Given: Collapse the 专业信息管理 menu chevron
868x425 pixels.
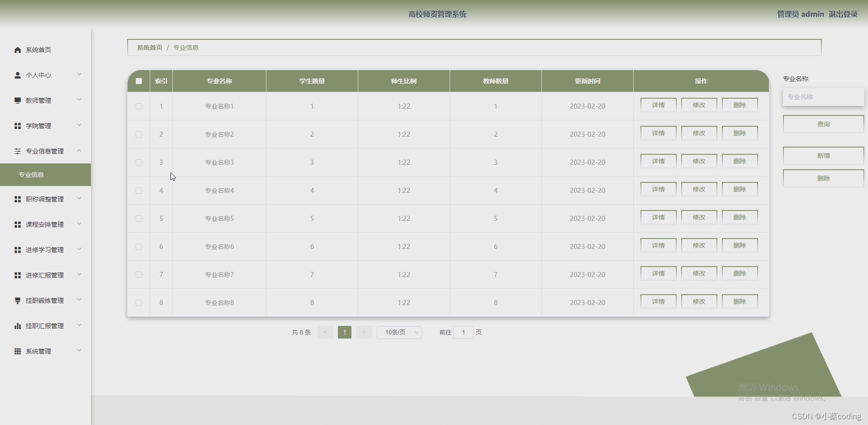Looking at the screenshot, I should coord(79,150).
